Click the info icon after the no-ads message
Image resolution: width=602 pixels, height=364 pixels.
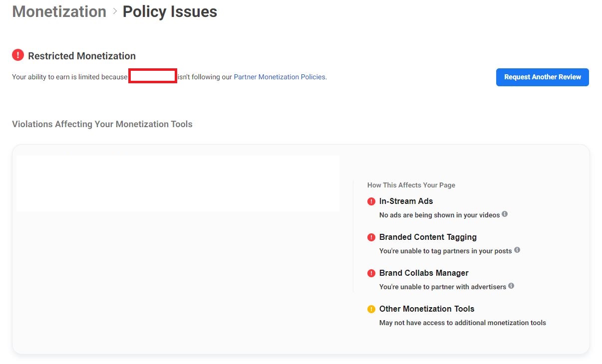[505, 214]
